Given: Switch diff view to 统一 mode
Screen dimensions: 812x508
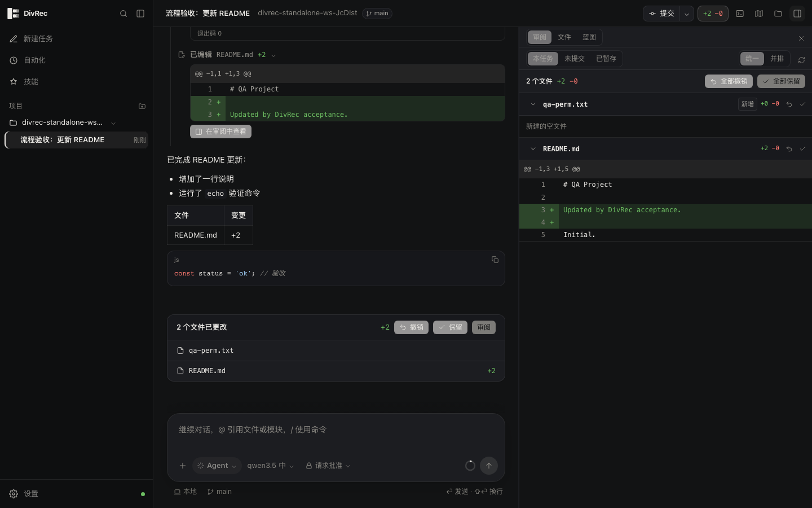Looking at the screenshot, I should tap(752, 59).
